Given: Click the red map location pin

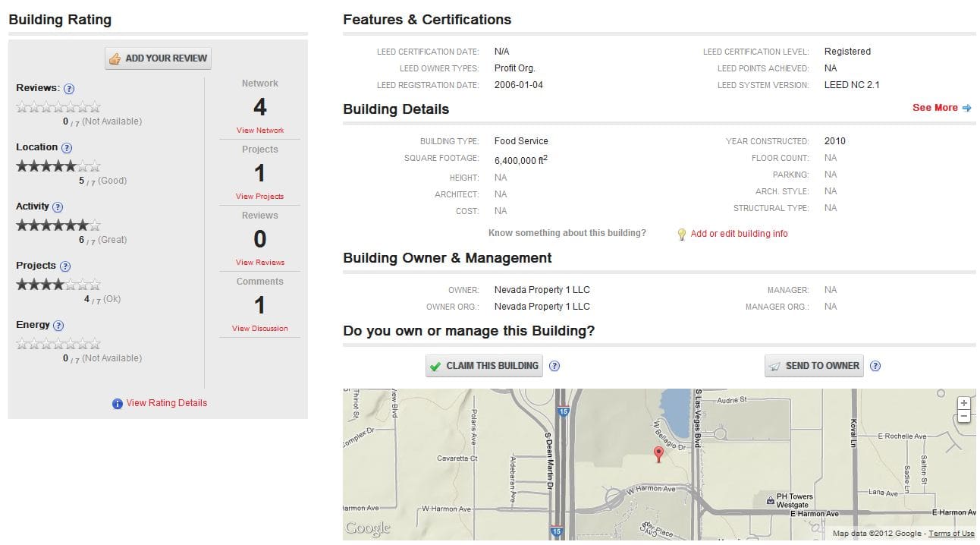Looking at the screenshot, I should tap(658, 454).
